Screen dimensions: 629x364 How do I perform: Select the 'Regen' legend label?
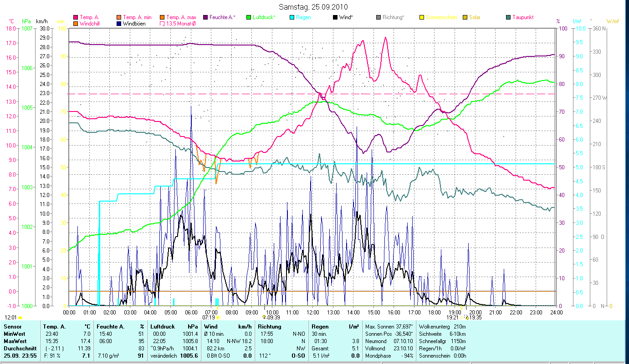click(x=303, y=17)
